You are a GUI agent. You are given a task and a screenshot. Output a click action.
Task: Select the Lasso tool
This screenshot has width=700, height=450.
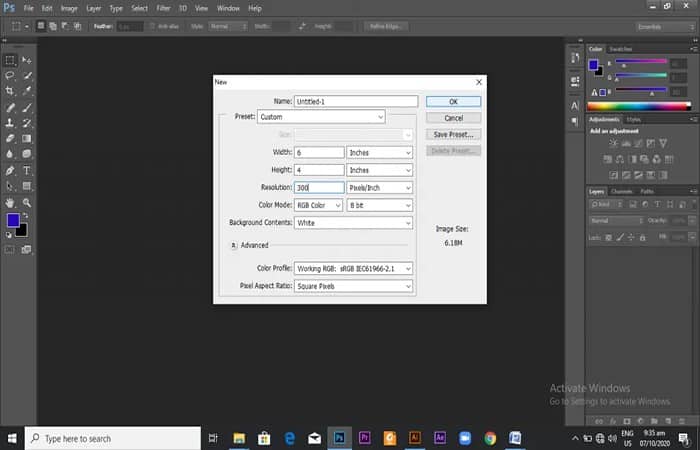pyautogui.click(x=10, y=75)
